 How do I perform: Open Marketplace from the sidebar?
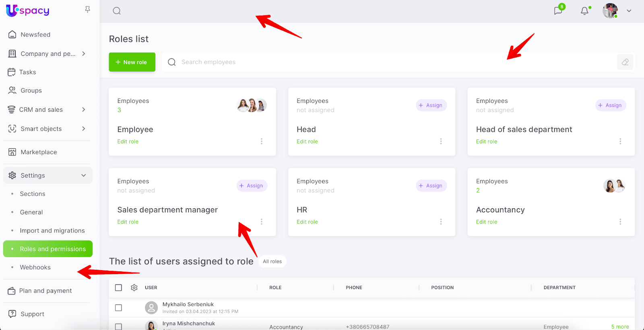(x=39, y=152)
